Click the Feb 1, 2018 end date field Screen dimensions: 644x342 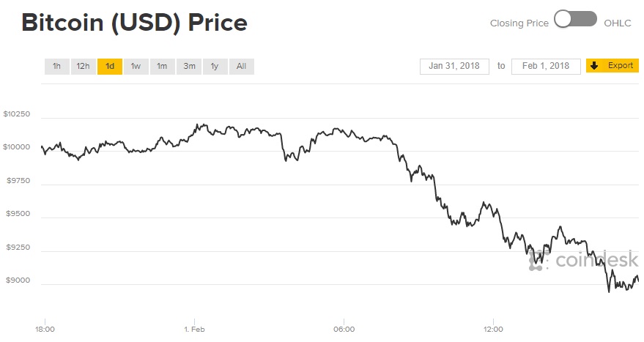546,66
